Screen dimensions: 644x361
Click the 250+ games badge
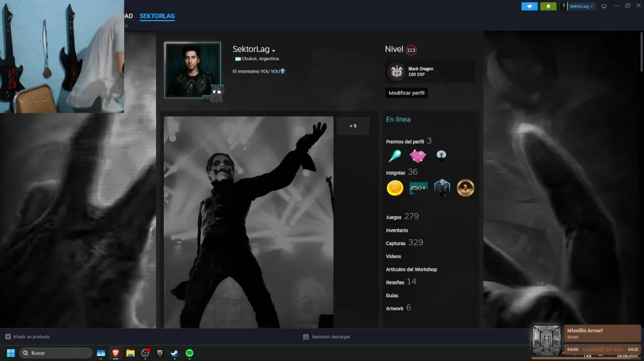[418, 188]
